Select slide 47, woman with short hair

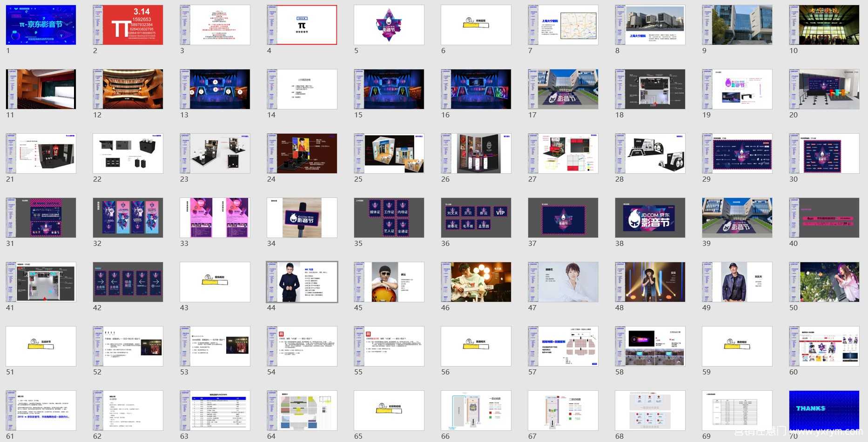click(x=563, y=282)
